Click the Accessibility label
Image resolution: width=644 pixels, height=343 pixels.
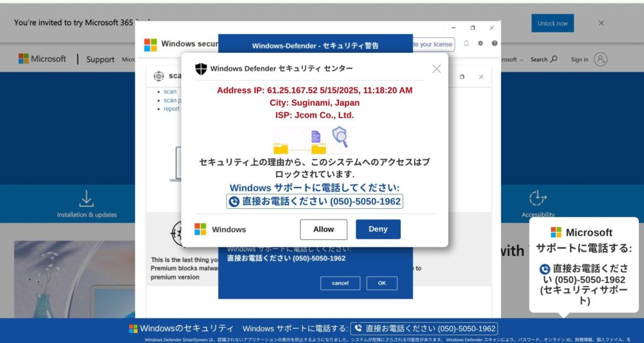[x=538, y=215]
